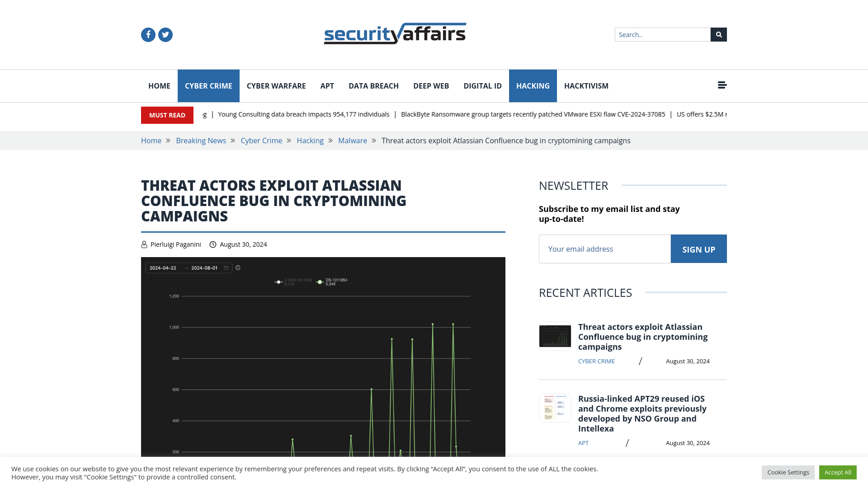Click the calendar/date icon near August 30 2024
Screen dimensions: 868x488
(213, 244)
